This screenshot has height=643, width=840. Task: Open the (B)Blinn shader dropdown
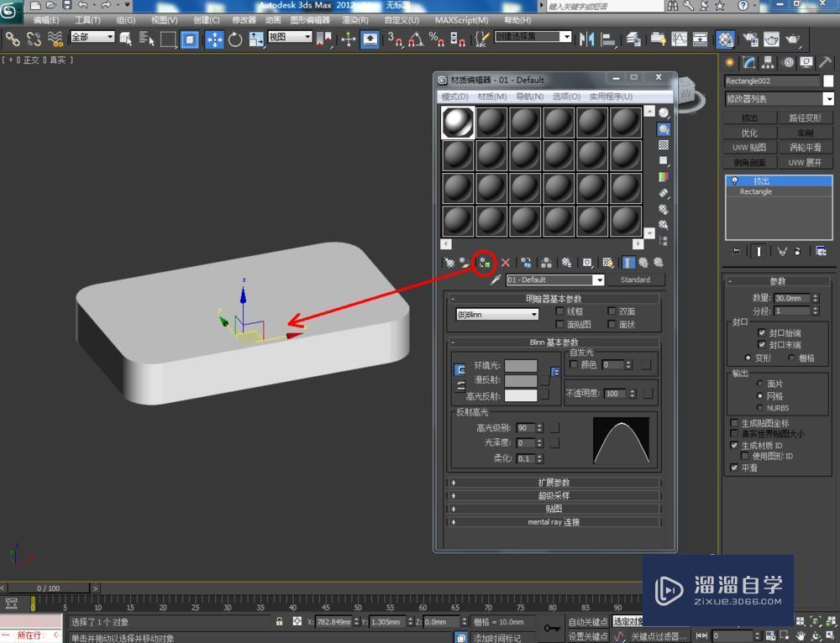[534, 313]
